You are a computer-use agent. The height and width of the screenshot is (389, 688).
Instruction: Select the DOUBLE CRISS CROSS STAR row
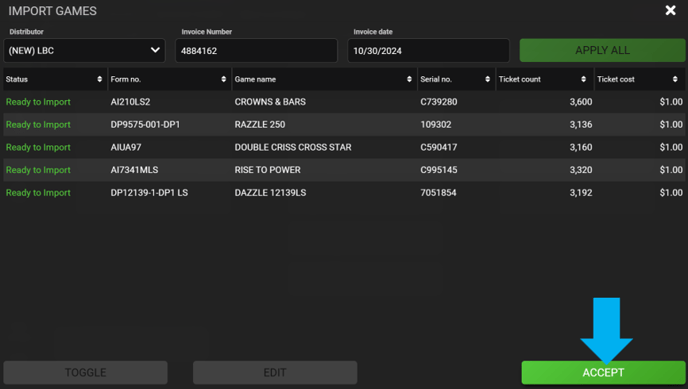[344, 147]
